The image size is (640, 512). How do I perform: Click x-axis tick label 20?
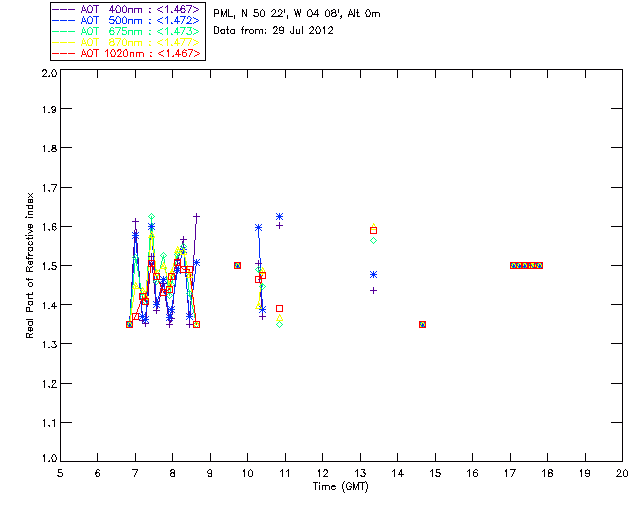click(622, 473)
